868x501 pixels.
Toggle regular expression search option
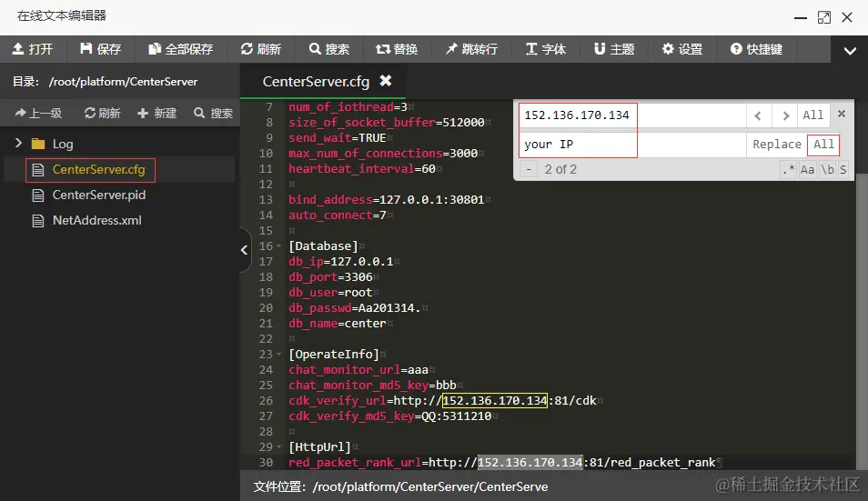tap(788, 169)
